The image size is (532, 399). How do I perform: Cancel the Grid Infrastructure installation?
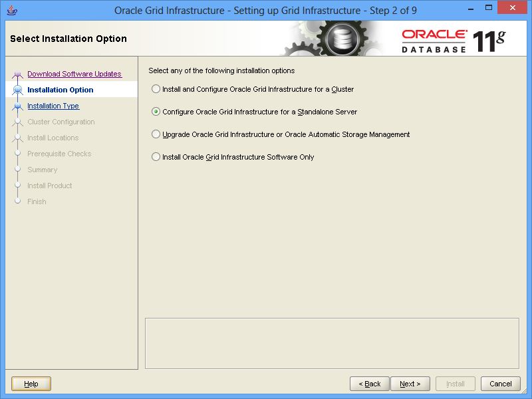(501, 384)
